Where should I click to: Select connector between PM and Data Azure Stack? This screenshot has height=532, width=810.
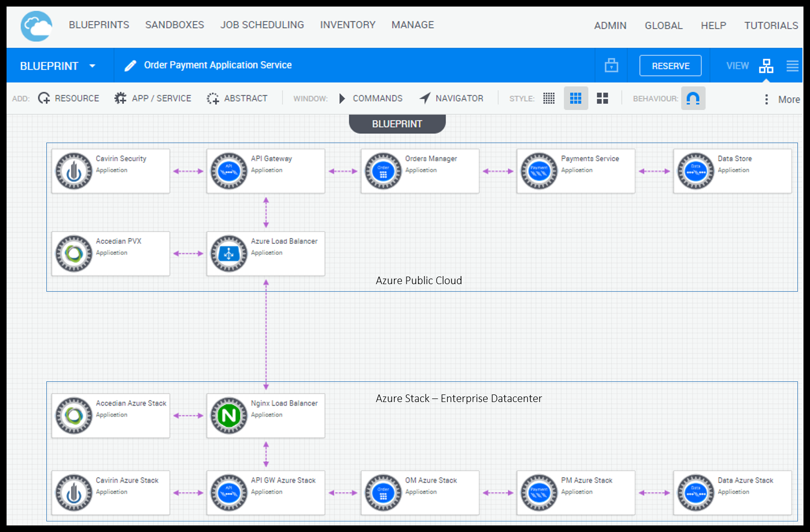tap(654, 493)
